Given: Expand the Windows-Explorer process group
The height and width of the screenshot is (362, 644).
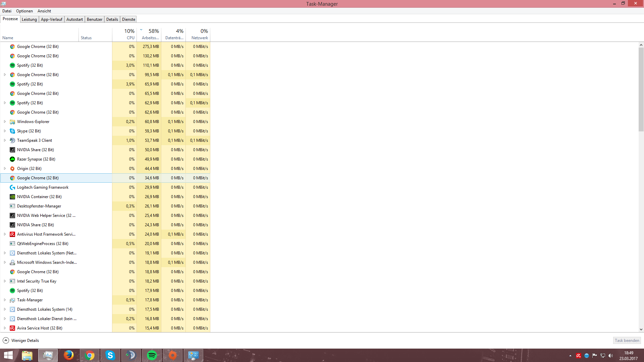Looking at the screenshot, I should tap(5, 122).
